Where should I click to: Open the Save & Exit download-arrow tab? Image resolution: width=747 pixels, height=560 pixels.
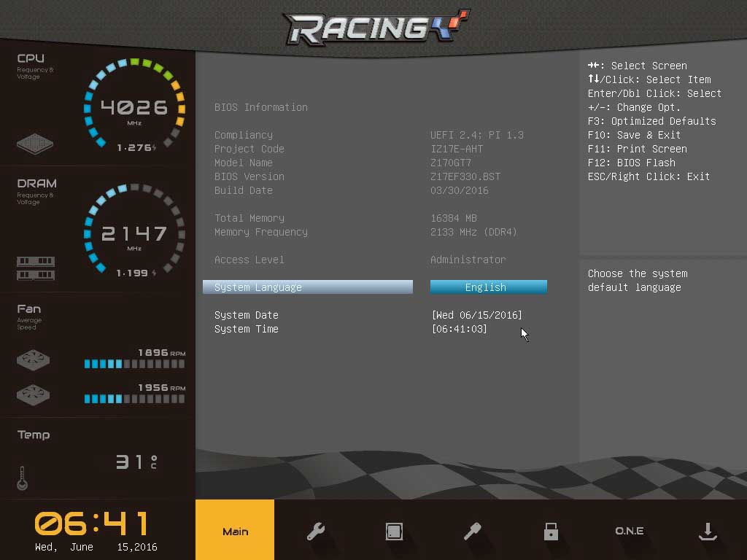click(708, 531)
